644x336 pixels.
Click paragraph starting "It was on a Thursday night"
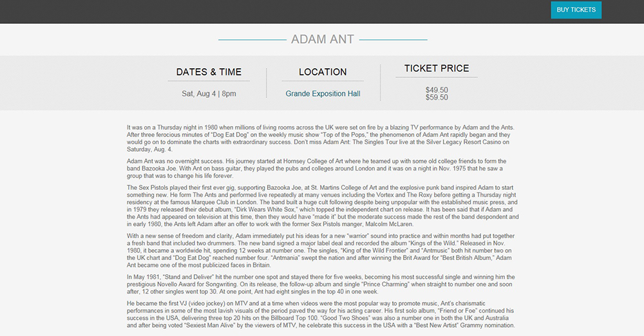tap(321, 138)
